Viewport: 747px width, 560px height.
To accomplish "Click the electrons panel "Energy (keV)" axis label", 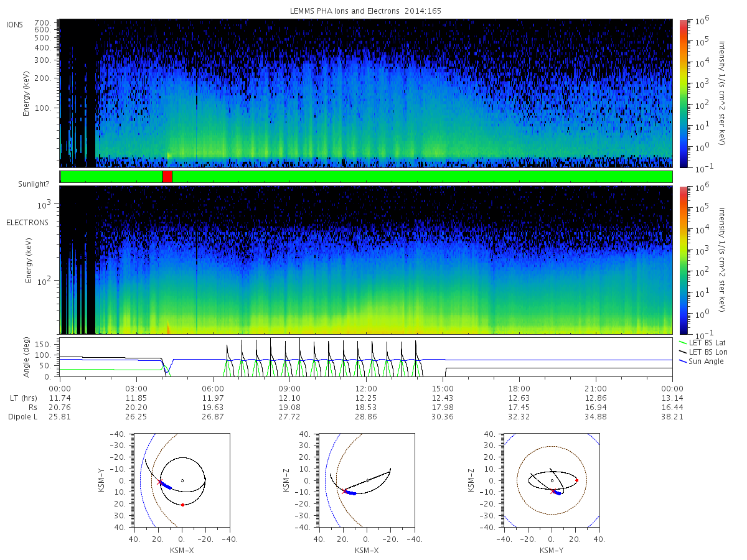I will click(x=29, y=259).
